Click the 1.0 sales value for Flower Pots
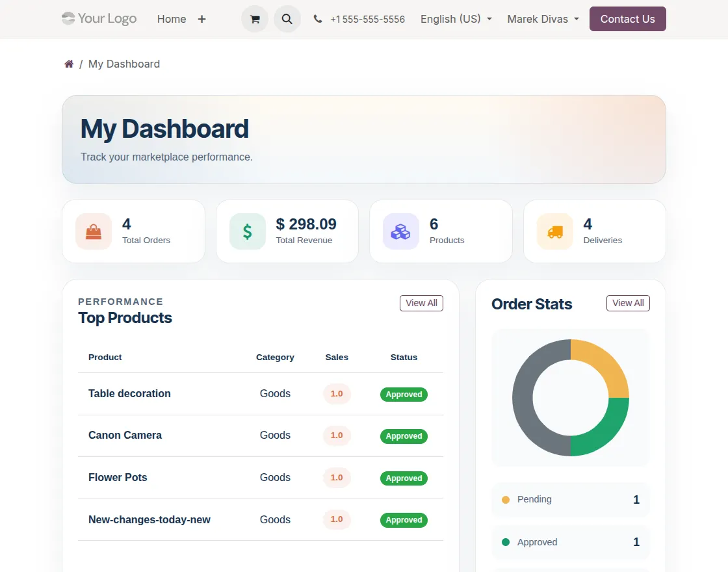 tap(337, 477)
